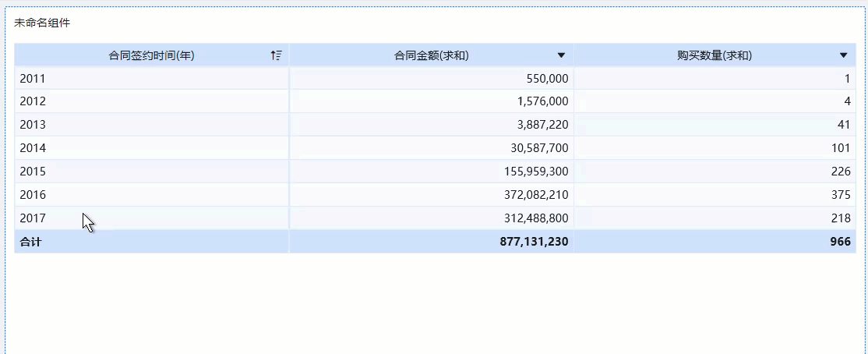This screenshot has height=354, width=868.
Task: Expand the 购买数量(求和) column dropdown arrow
Action: pos(843,55)
